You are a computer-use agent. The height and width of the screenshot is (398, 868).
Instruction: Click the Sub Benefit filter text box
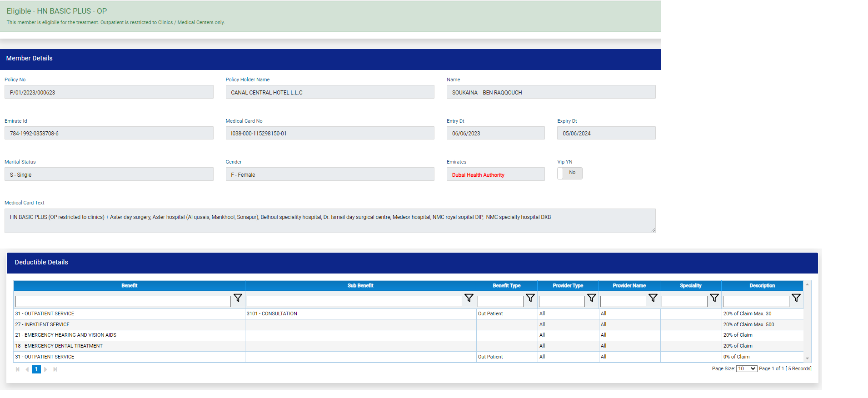click(x=354, y=301)
